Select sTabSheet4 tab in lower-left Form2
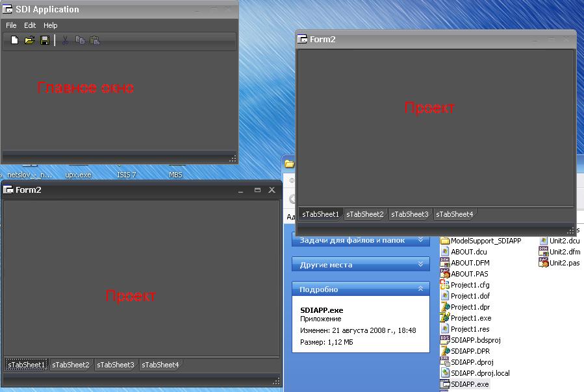584x392 pixels. tap(160, 365)
